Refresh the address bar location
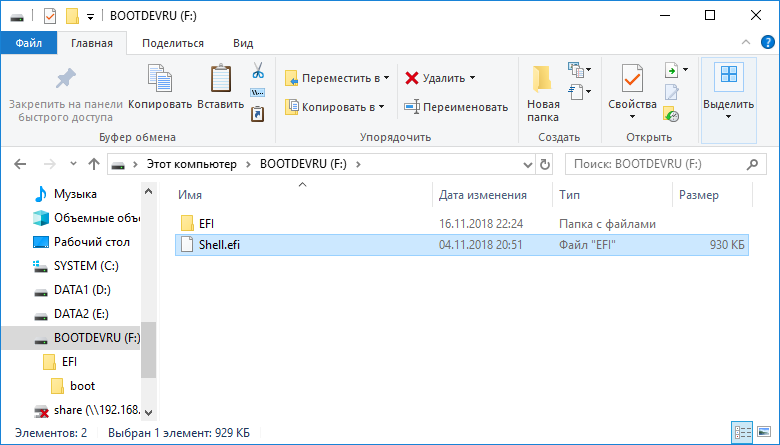Screen dimensions: 780x445 (544, 163)
